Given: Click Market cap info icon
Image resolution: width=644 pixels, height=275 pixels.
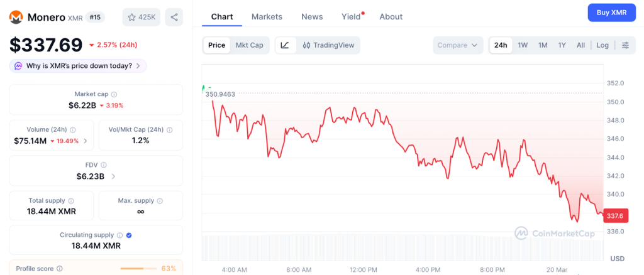Looking at the screenshot, I should pos(114,94).
